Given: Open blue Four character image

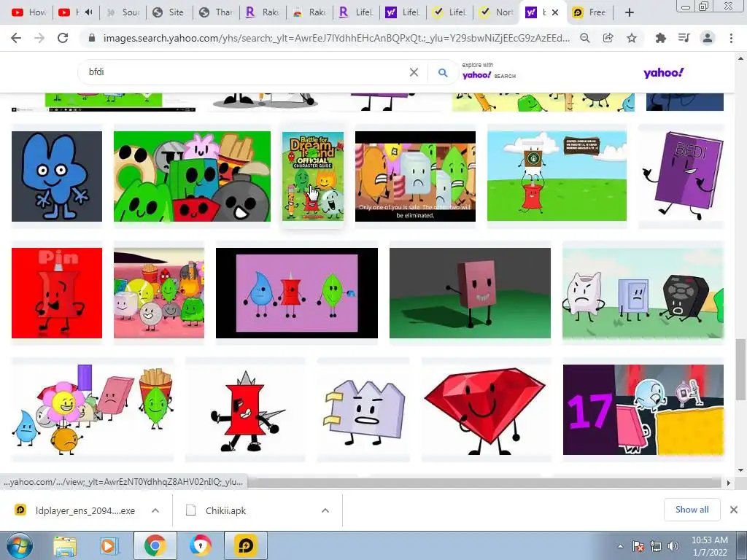Looking at the screenshot, I should [x=57, y=176].
